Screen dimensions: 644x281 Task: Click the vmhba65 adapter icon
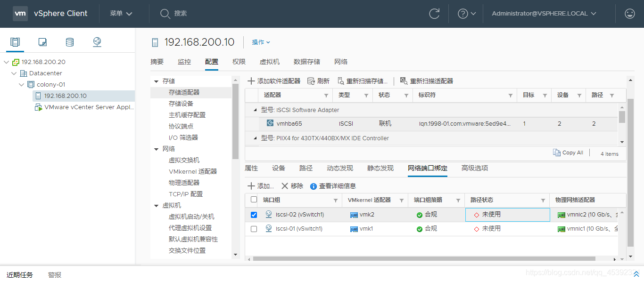[x=270, y=123]
